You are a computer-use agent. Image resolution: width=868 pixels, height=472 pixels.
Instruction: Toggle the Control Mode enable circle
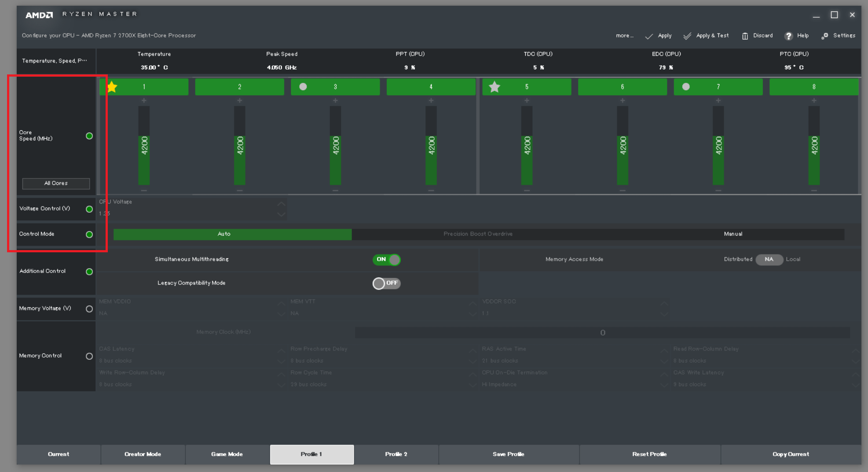point(89,235)
